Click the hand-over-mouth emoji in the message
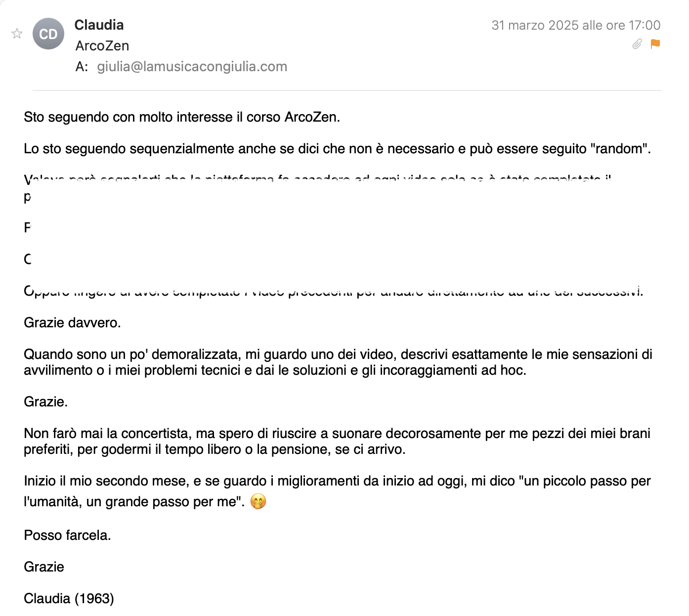Image resolution: width=689 pixels, height=616 pixels. (258, 501)
